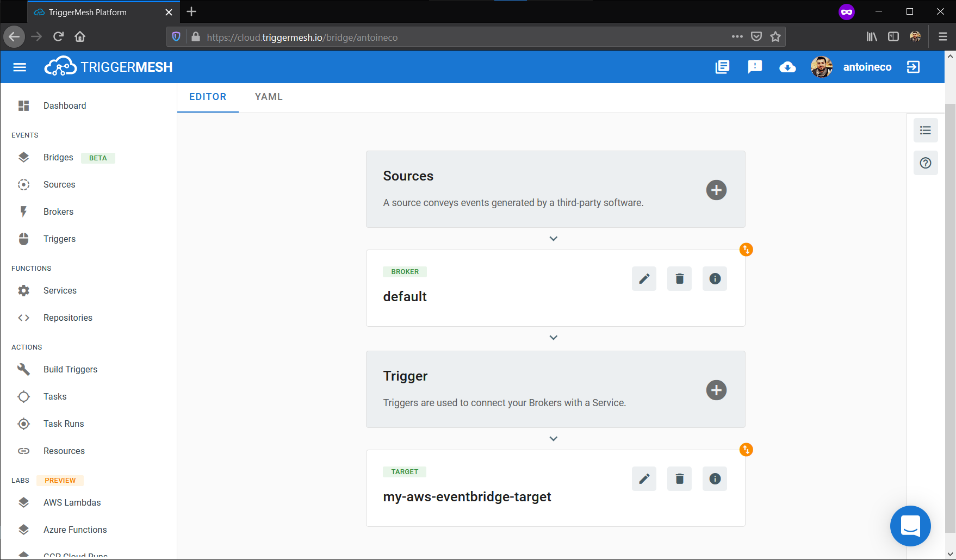Open browser library icon
Screen dimensions: 956x560
coord(872,36)
